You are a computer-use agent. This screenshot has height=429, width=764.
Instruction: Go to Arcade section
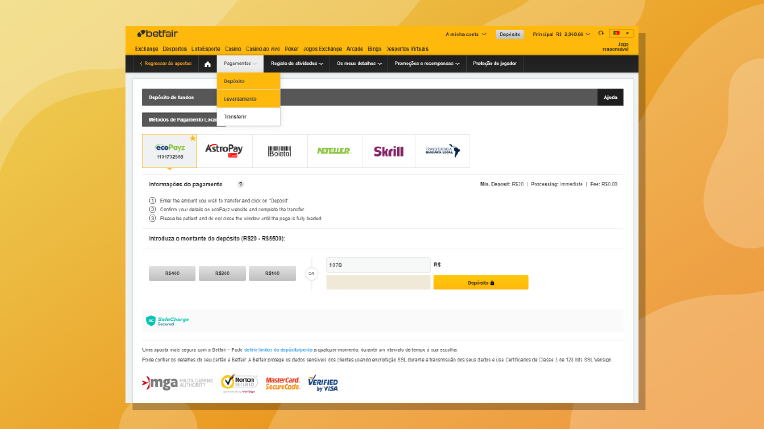pyautogui.click(x=355, y=49)
